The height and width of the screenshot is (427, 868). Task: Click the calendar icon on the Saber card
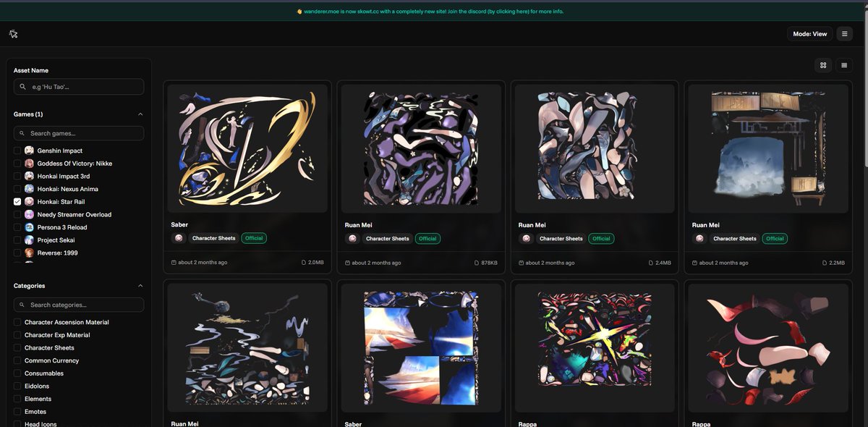(x=174, y=263)
